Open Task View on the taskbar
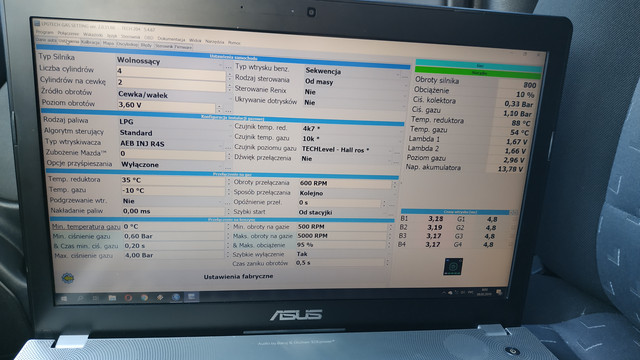The image size is (640, 360). tap(96, 298)
